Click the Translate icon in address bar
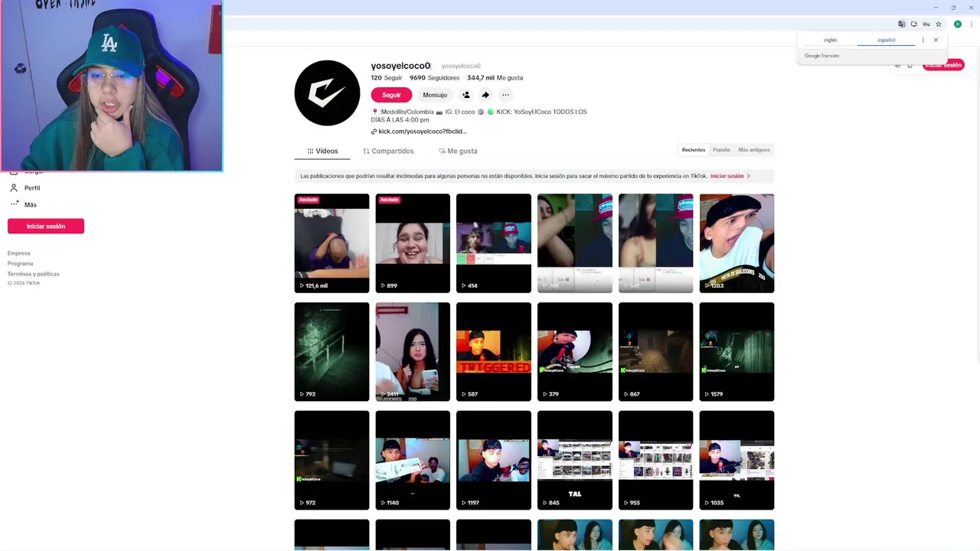The image size is (980, 551). [902, 24]
